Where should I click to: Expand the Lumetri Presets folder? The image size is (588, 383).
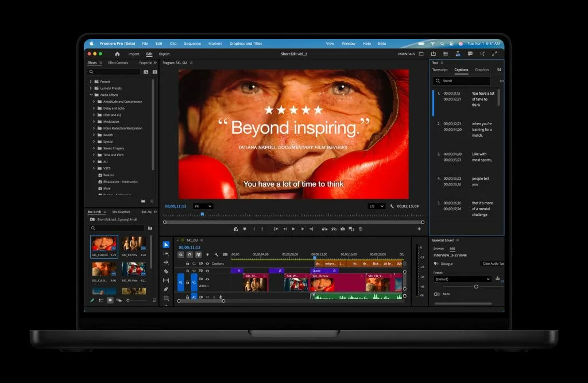point(91,88)
